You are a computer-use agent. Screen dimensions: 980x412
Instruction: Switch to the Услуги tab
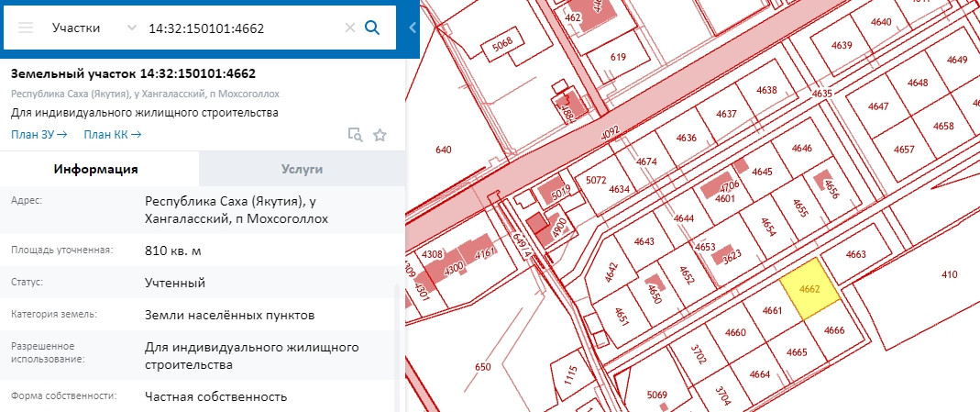(x=302, y=169)
